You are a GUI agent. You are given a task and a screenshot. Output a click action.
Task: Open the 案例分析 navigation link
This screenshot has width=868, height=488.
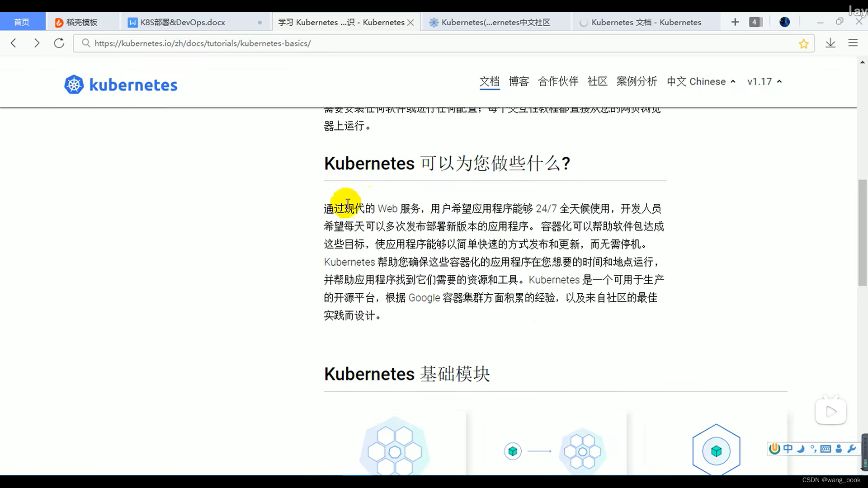pyautogui.click(x=637, y=81)
